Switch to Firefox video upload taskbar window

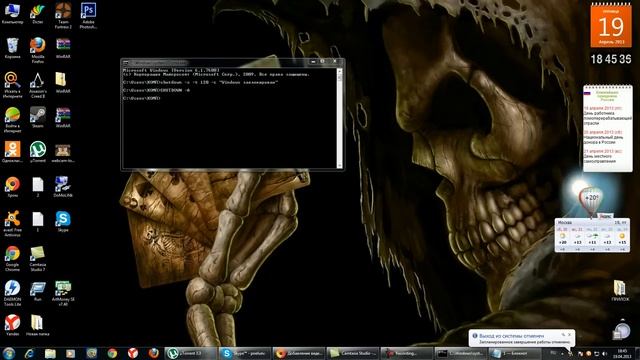(x=298, y=353)
